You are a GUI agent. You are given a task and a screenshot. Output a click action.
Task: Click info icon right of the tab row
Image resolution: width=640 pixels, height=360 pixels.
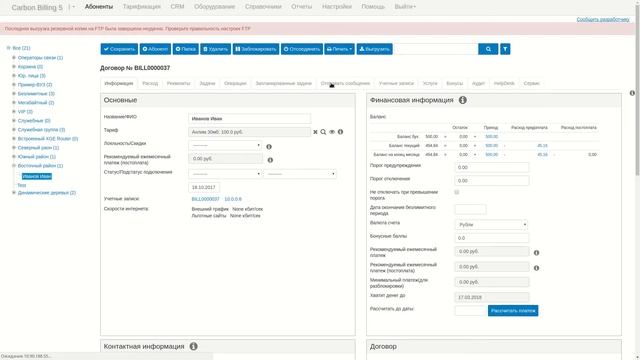coord(632,93)
